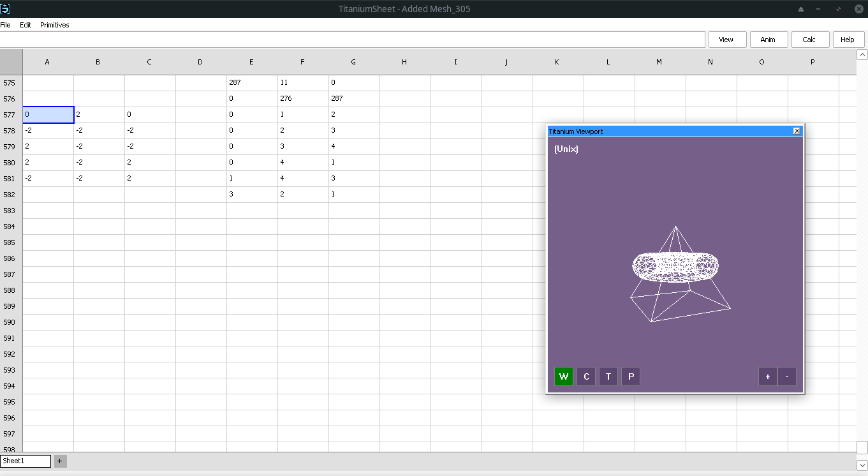
Task: Select cell G582 containing 1
Action: tap(354, 195)
